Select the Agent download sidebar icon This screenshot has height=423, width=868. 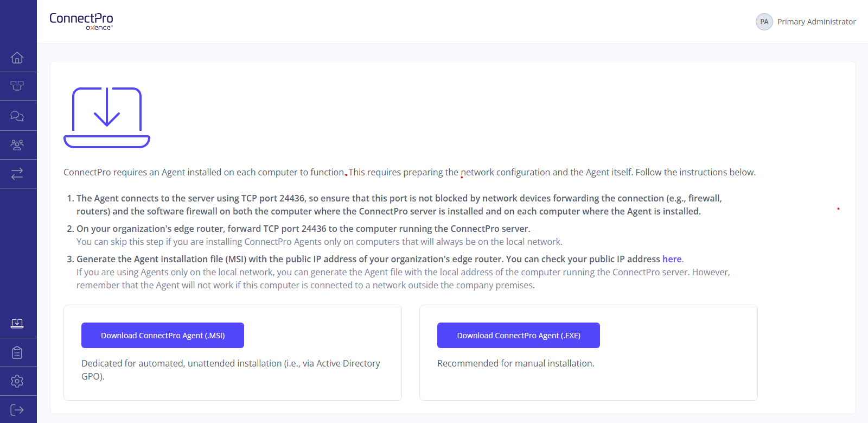[x=17, y=324]
